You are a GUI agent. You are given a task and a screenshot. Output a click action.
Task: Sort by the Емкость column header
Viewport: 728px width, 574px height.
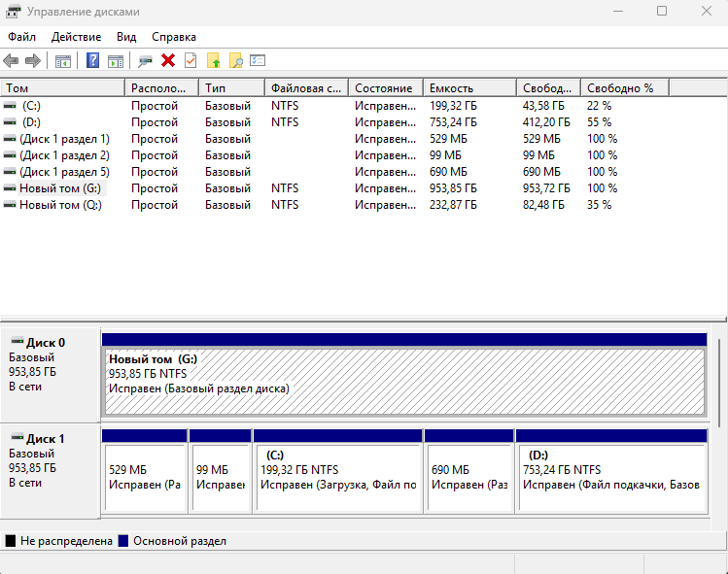pyautogui.click(x=469, y=88)
